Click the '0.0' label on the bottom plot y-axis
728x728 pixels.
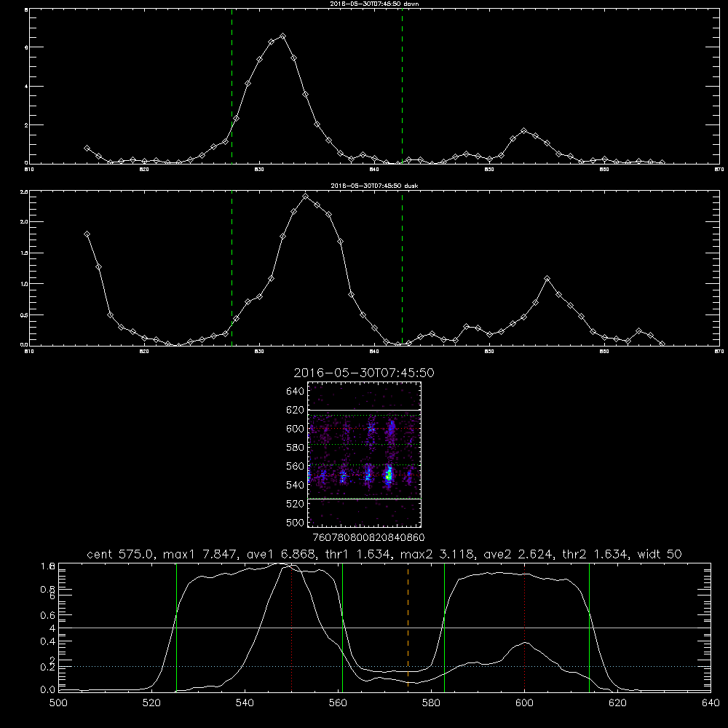[x=48, y=690]
